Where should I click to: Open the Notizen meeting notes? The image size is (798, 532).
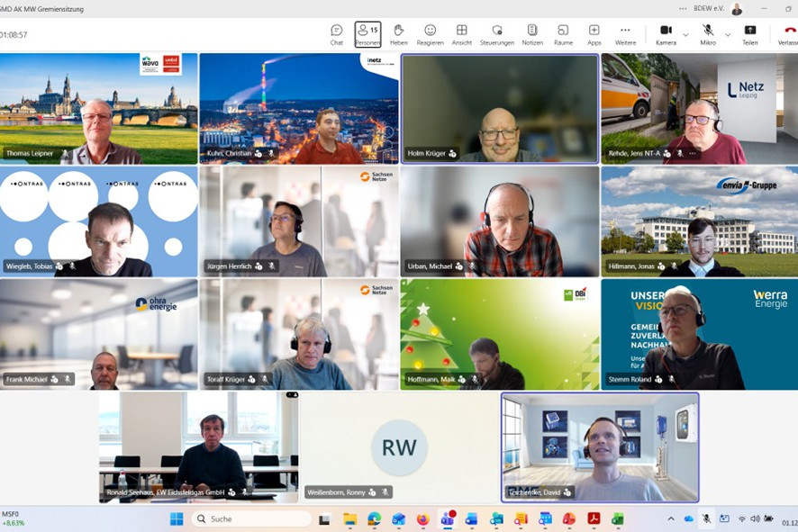point(531,34)
